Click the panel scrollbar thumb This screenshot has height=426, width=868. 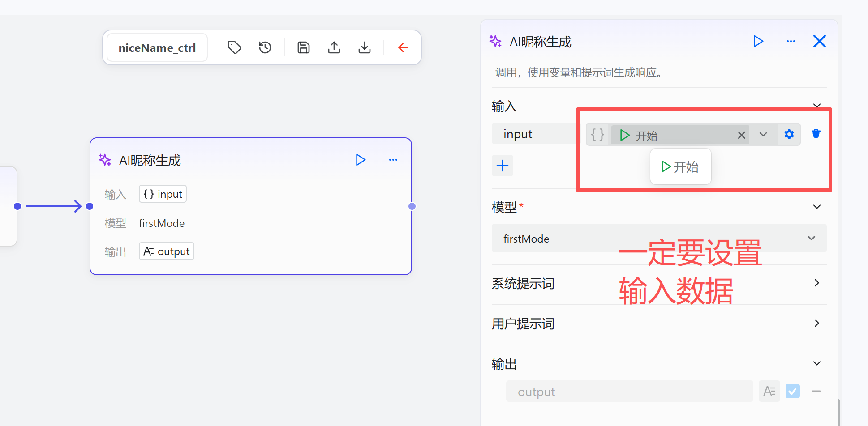pos(839,412)
